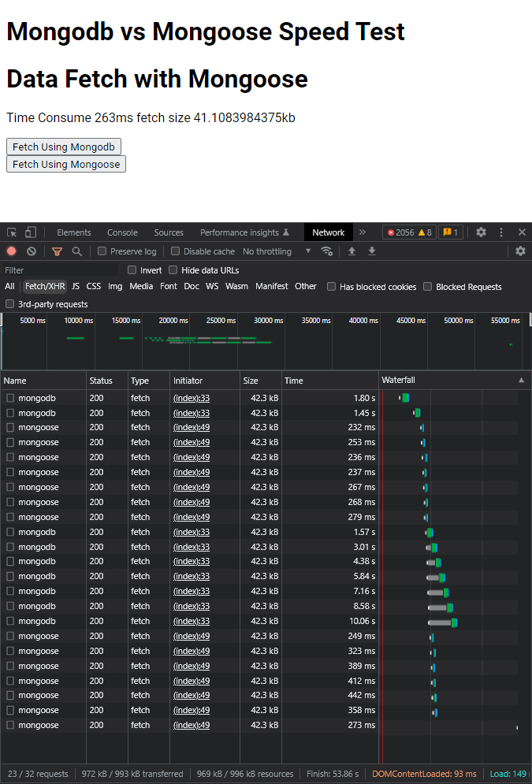
Task: Check 3rd-party requests option
Action: pos(9,304)
